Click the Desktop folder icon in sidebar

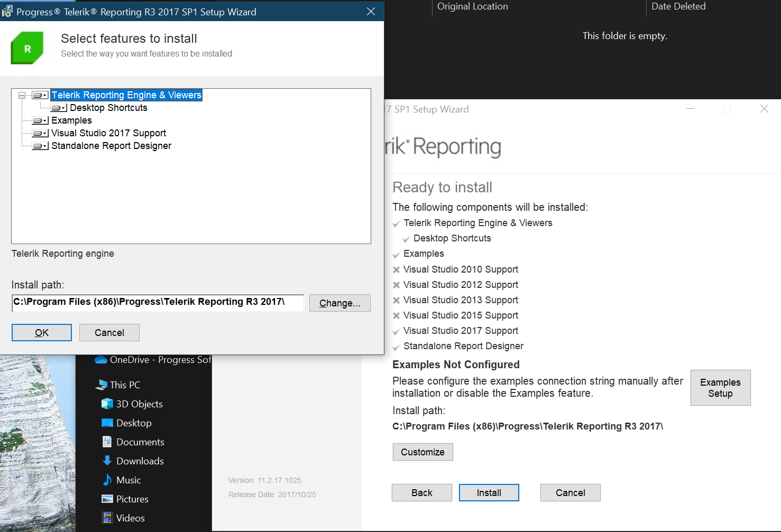tap(107, 423)
